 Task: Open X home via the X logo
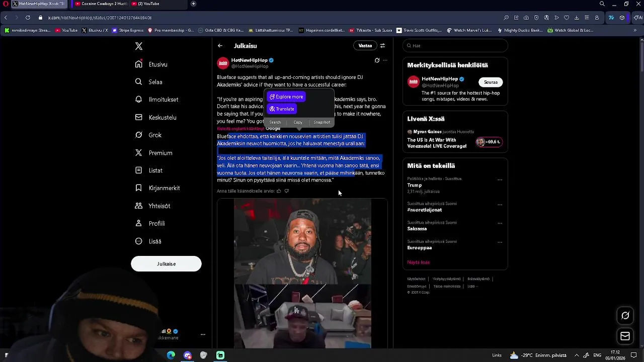click(139, 46)
